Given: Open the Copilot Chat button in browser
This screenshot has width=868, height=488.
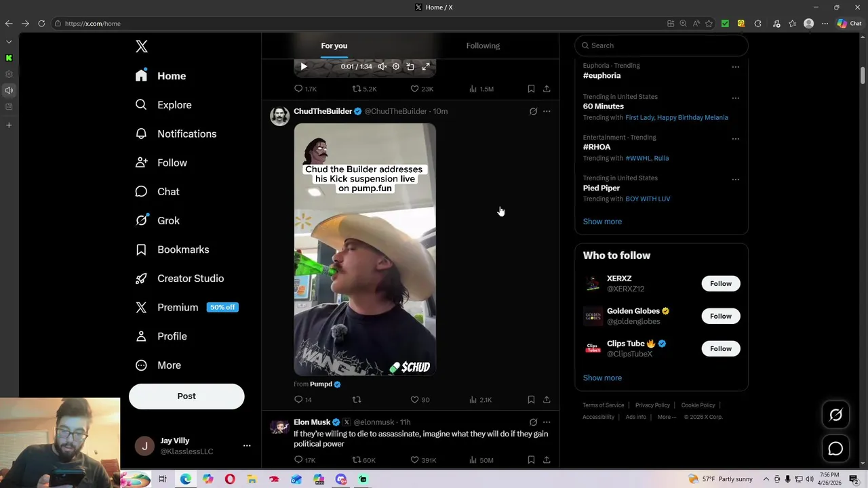Looking at the screenshot, I should (849, 23).
